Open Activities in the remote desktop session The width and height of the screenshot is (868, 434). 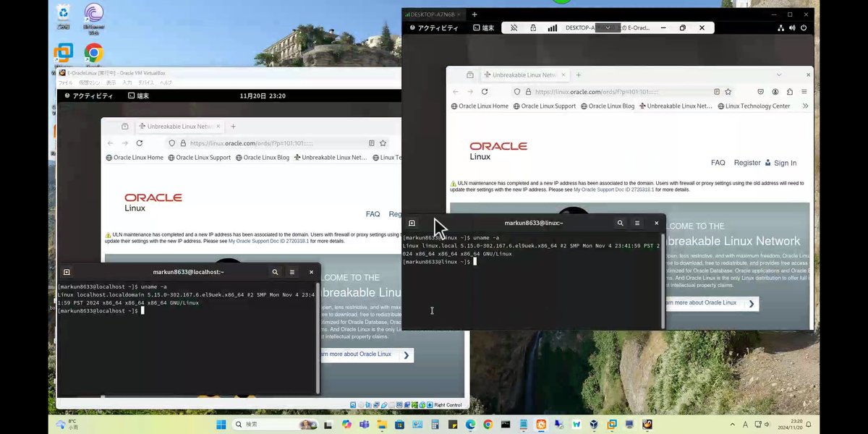pyautogui.click(x=434, y=28)
